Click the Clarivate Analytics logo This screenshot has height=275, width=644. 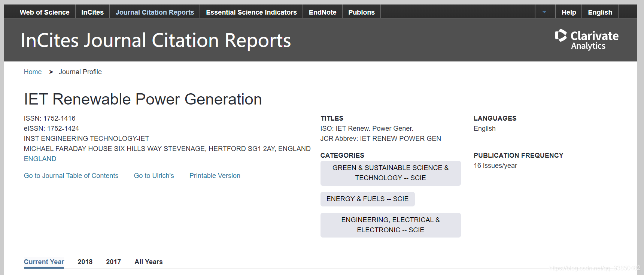tap(587, 40)
